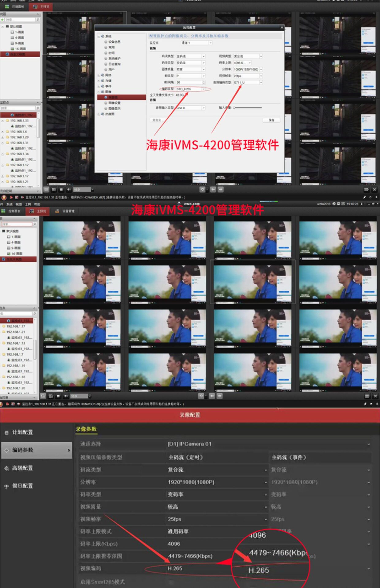Open 码流类型 dropdown showing 主码流

190,56
